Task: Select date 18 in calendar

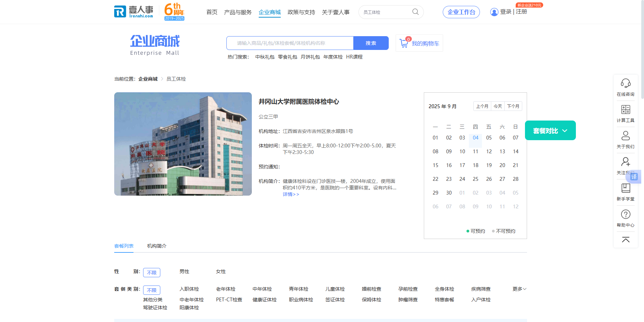Action: pos(475,165)
